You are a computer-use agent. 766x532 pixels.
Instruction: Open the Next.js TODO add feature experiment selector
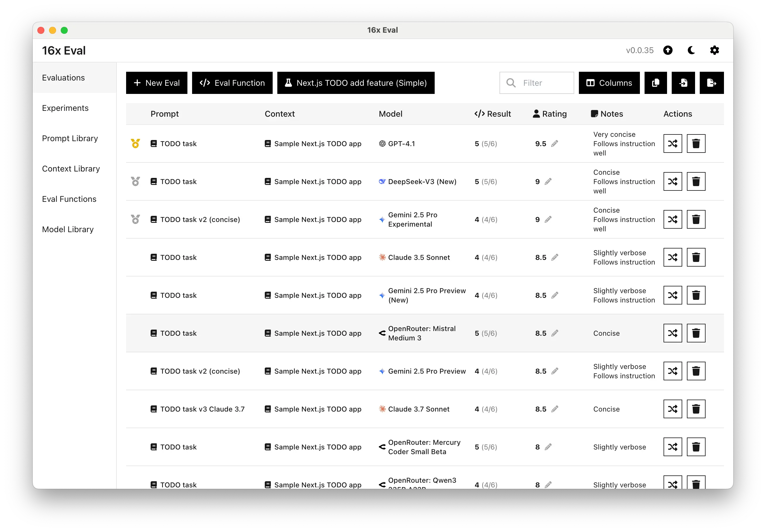tap(356, 83)
